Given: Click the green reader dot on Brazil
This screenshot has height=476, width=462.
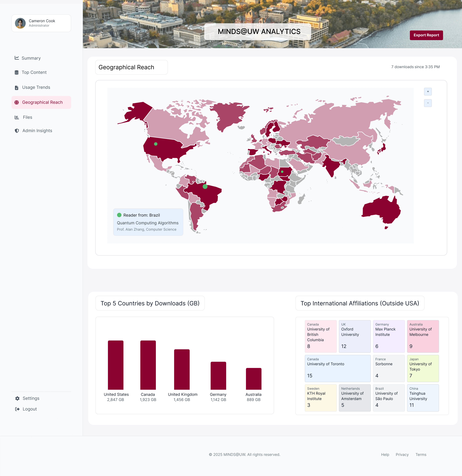Looking at the screenshot, I should [205, 187].
